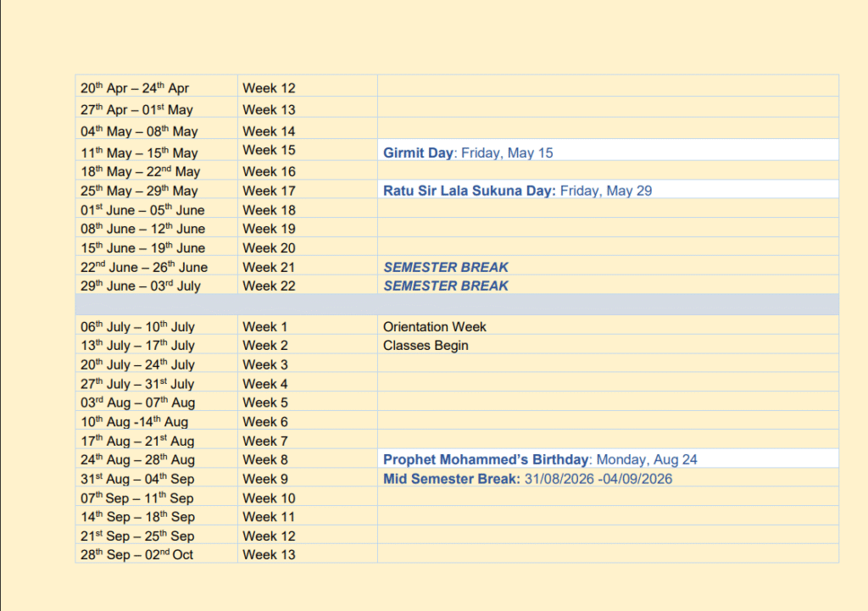Click the 06th July – 10th July date cell
Screen dimensions: 868x611
[x=138, y=327]
